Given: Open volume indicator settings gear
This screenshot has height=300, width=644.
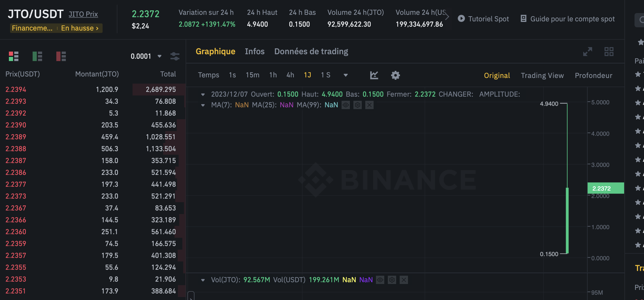Looking at the screenshot, I should click(x=392, y=280).
